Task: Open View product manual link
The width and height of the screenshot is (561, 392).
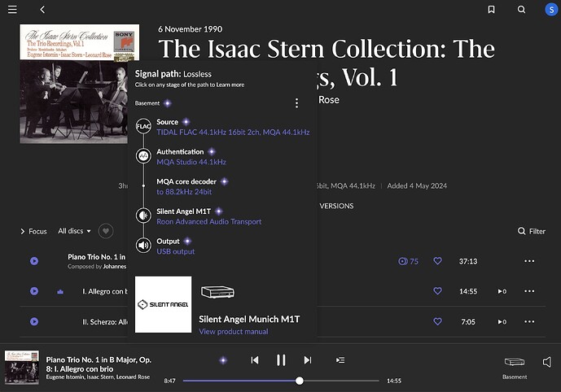Action: click(x=233, y=332)
